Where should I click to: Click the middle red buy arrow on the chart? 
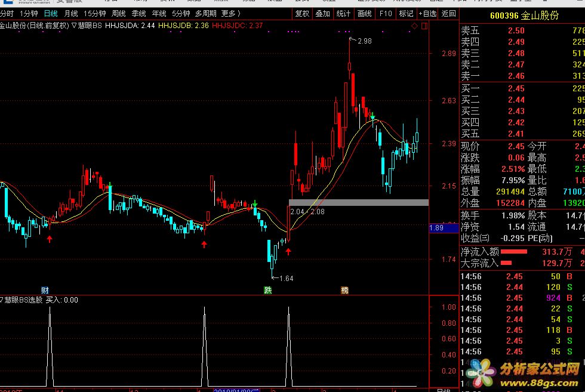click(204, 244)
